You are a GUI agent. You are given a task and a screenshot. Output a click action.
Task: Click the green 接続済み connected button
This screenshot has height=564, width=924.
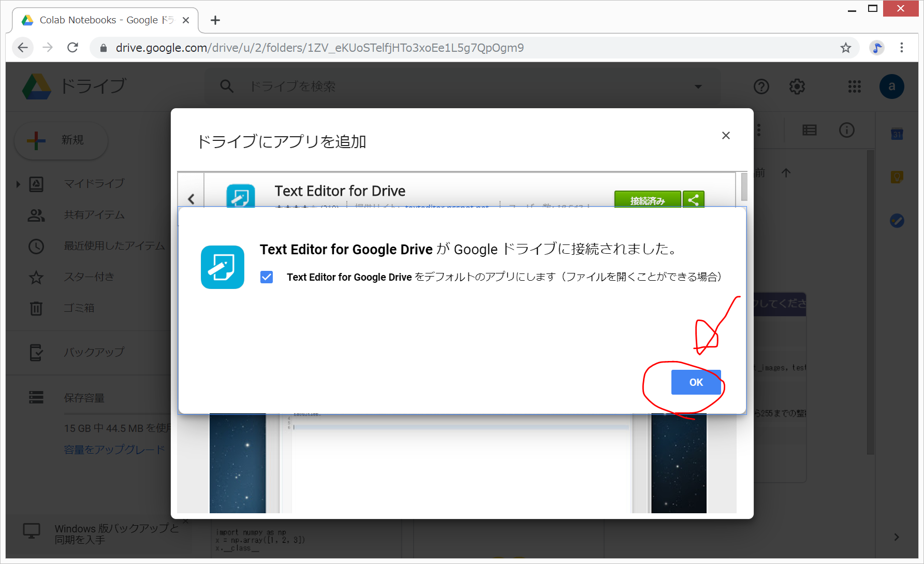click(x=647, y=200)
